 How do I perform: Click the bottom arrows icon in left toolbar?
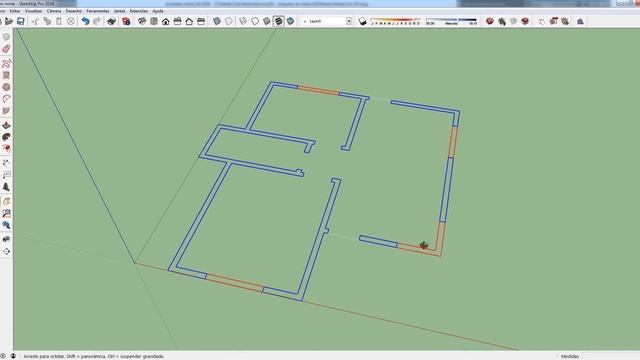click(6, 251)
